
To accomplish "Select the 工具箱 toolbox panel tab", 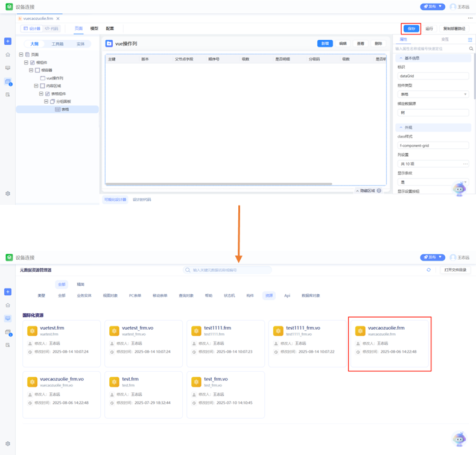I will point(57,44).
